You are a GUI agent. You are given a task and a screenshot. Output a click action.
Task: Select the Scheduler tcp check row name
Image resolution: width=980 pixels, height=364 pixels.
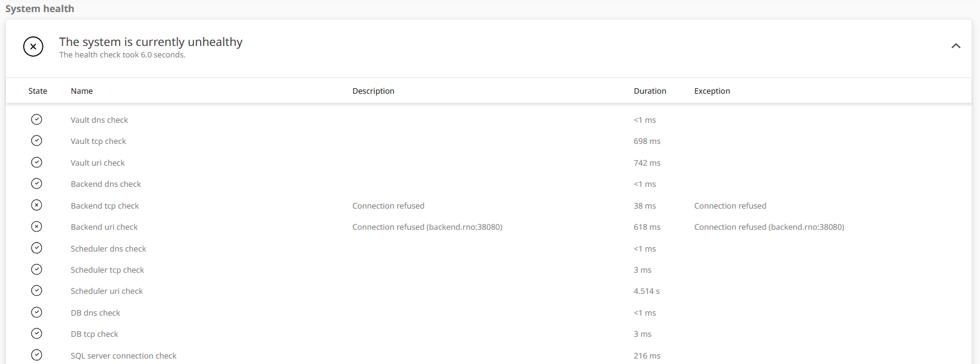click(107, 270)
